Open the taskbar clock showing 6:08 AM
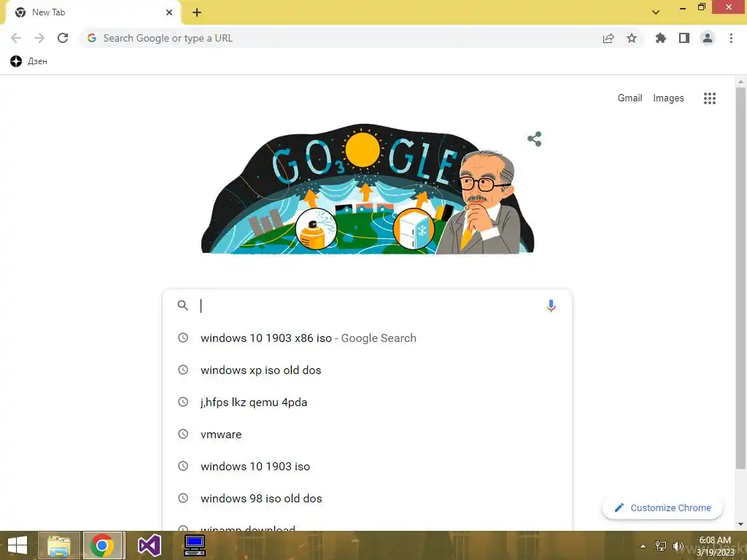Viewport: 747px width, 560px height. (x=715, y=545)
